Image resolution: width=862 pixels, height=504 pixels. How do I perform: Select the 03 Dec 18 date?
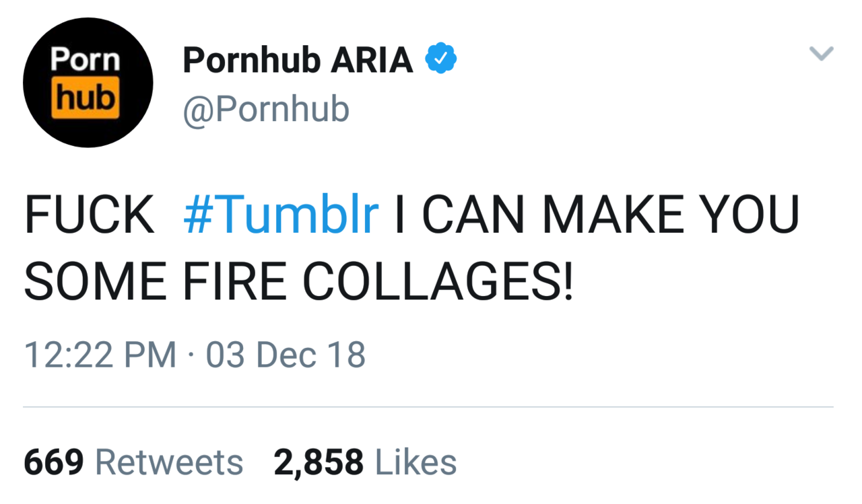point(286,355)
